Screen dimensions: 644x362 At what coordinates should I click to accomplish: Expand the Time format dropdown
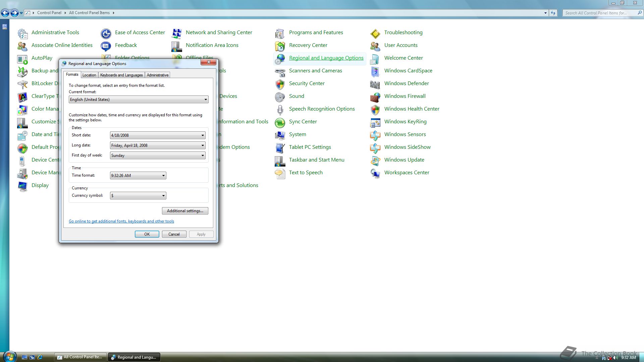click(x=138, y=176)
